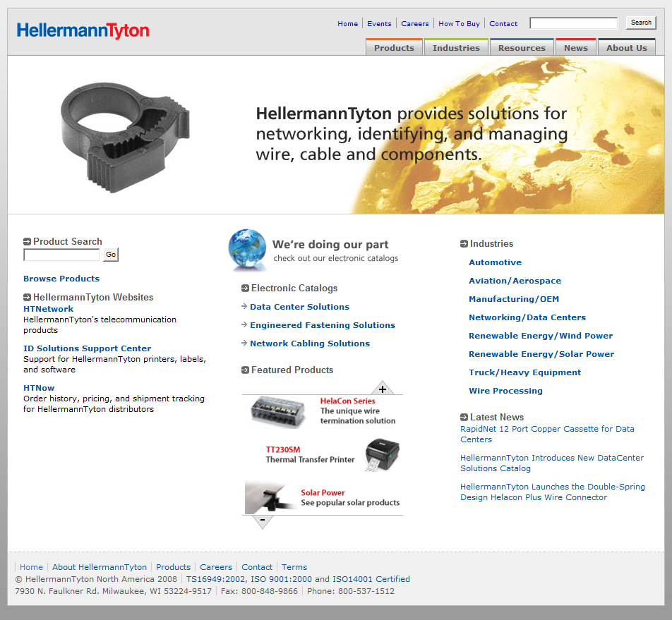672x620 pixels.
Task: Click arrow icon beside Industries heading
Action: tap(464, 243)
